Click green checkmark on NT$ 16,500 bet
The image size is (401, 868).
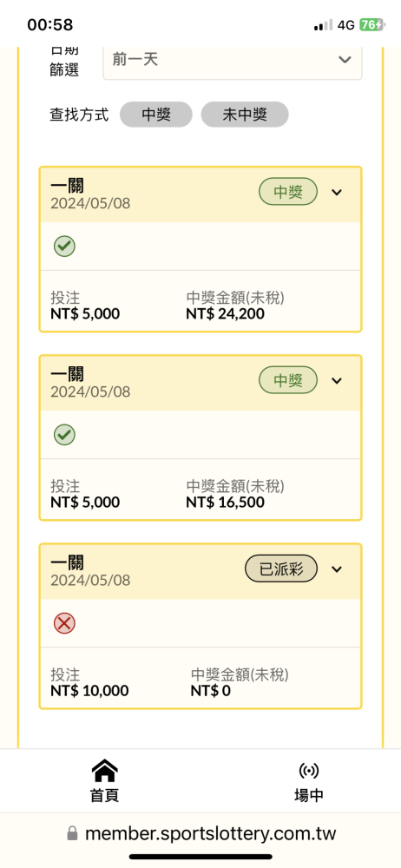[x=65, y=435]
